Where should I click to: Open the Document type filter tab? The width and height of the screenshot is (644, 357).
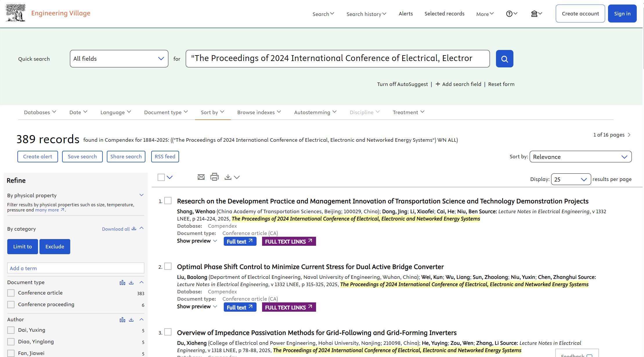tap(166, 112)
